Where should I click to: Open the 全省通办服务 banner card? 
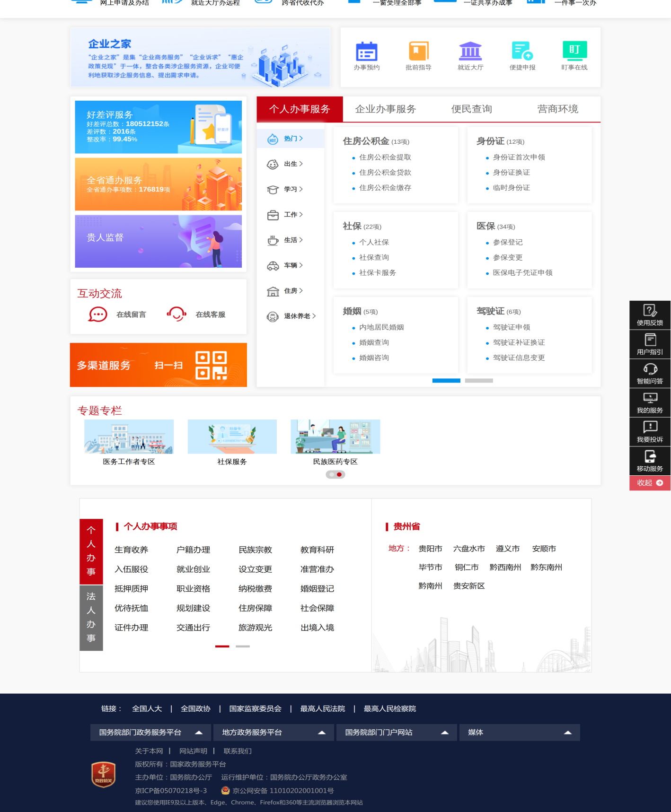click(158, 184)
